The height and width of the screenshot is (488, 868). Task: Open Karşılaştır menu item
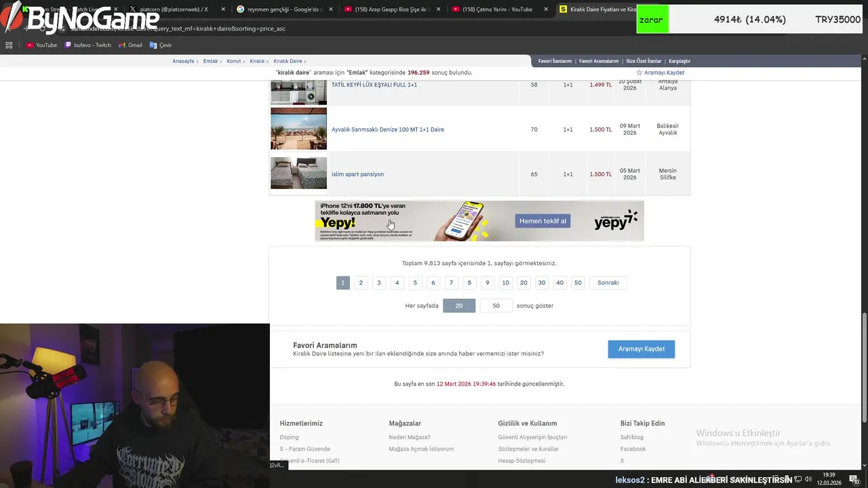tap(679, 61)
